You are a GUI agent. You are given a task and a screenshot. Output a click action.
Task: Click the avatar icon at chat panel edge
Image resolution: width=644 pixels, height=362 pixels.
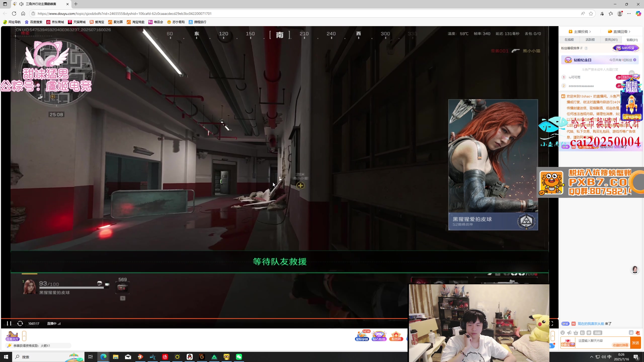(x=635, y=269)
